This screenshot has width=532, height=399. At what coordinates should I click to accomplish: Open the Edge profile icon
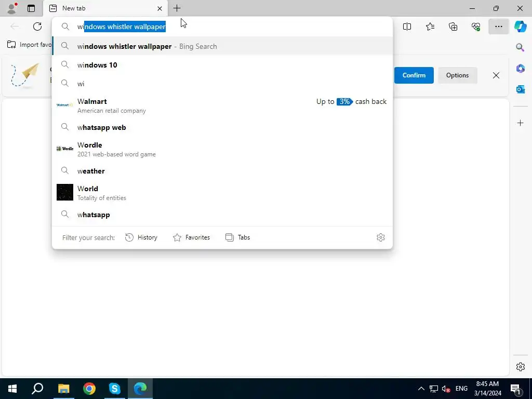point(12,8)
